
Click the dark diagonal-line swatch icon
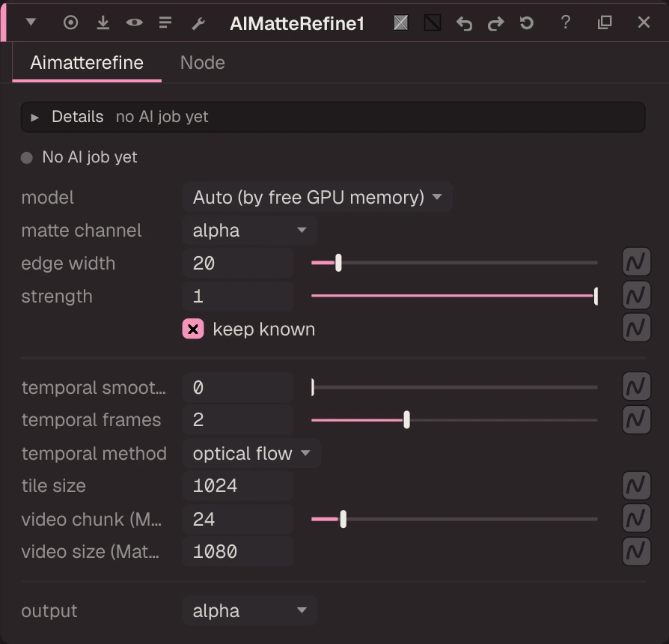[x=433, y=22]
